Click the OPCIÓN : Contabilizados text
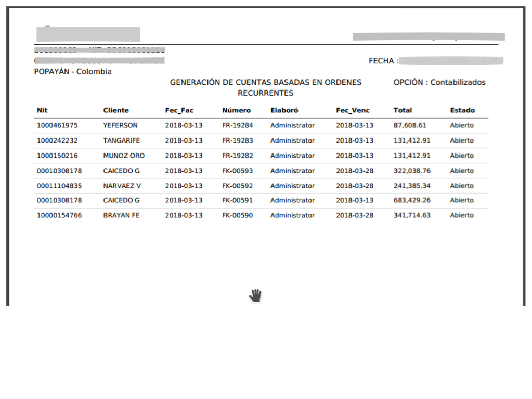Image resolution: width=532 pixels, height=399 pixels. click(439, 82)
